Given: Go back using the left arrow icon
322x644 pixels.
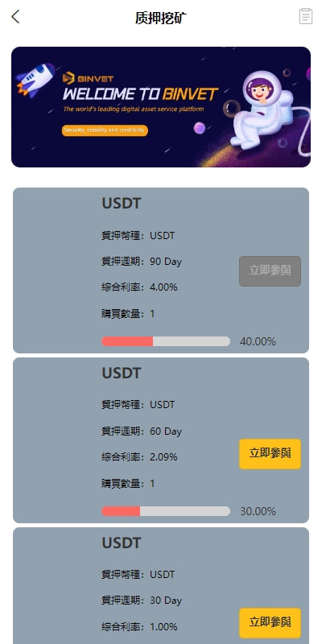Looking at the screenshot, I should tap(15, 17).
